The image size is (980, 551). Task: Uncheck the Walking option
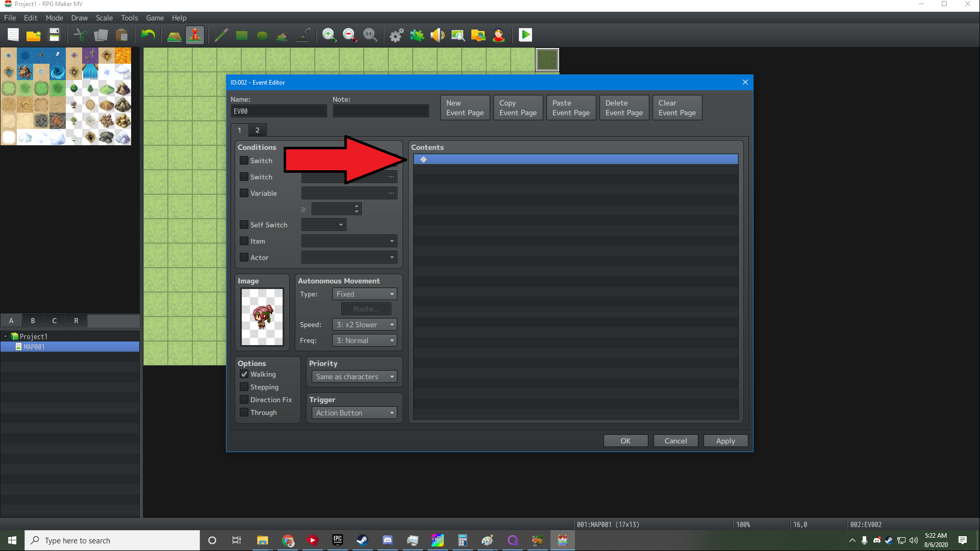[x=244, y=374]
